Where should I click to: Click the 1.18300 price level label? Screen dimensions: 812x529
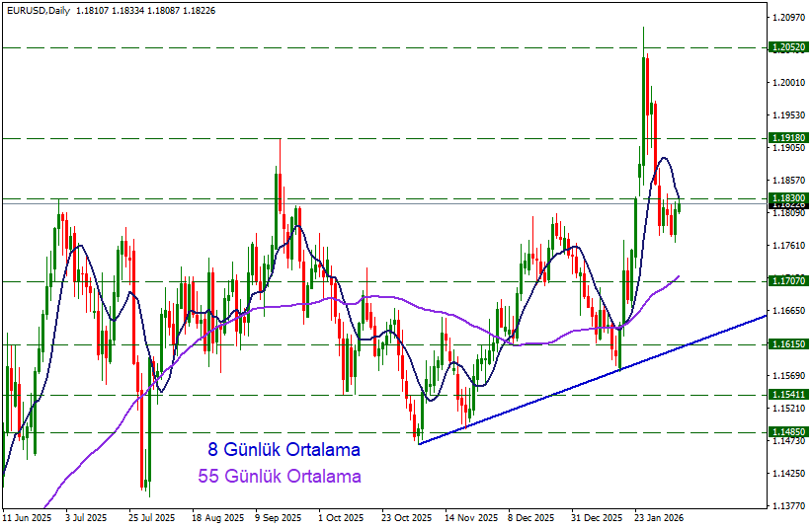point(788,198)
